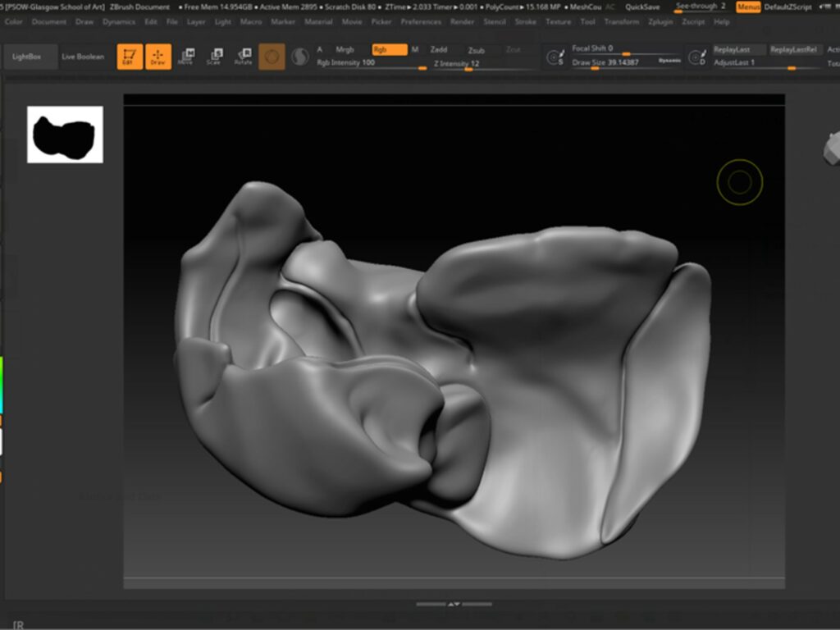Activate Edit mode button
840x630 pixels.
130,57
